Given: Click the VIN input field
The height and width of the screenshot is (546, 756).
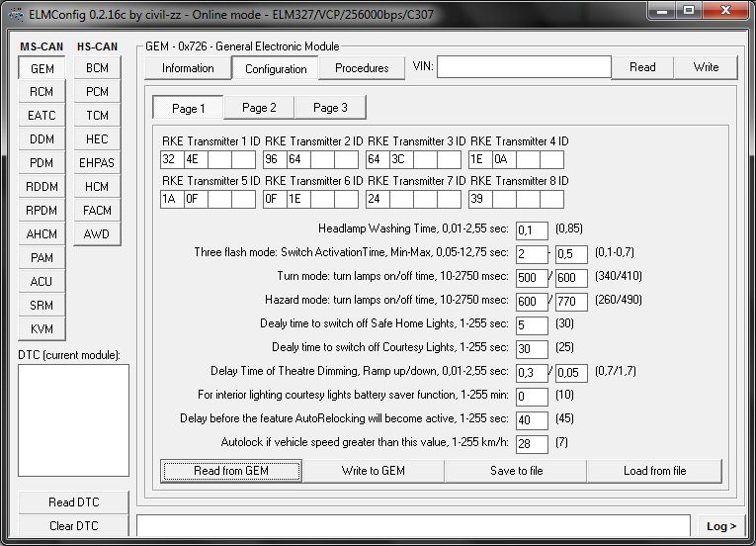Looking at the screenshot, I should click(524, 67).
